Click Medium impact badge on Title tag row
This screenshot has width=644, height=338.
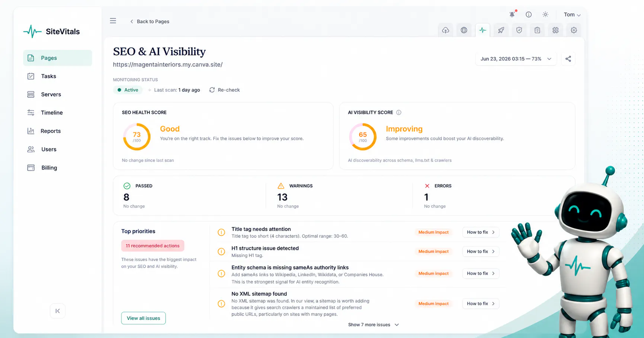[433, 232]
